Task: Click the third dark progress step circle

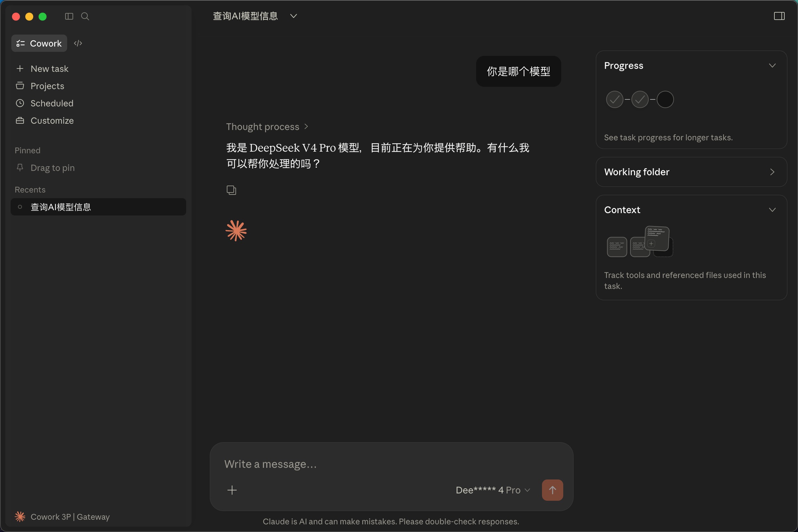Action: point(665,99)
